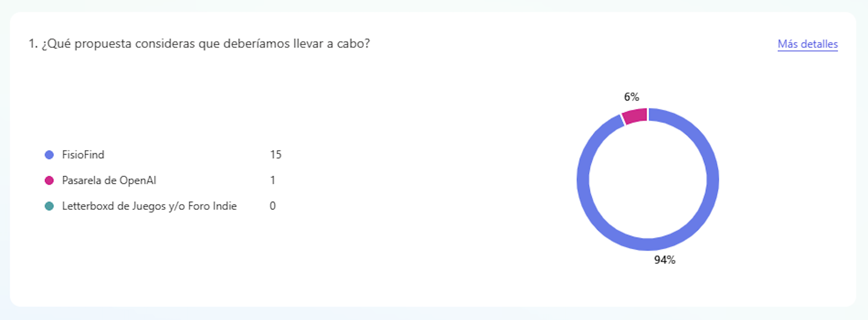Click the word ¿Qué in the question

(x=56, y=44)
